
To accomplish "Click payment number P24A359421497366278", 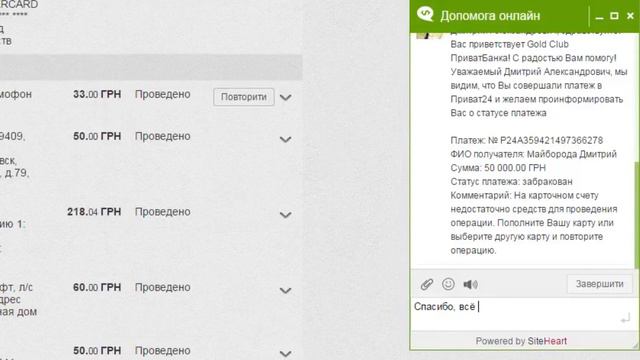I will (x=551, y=140).
